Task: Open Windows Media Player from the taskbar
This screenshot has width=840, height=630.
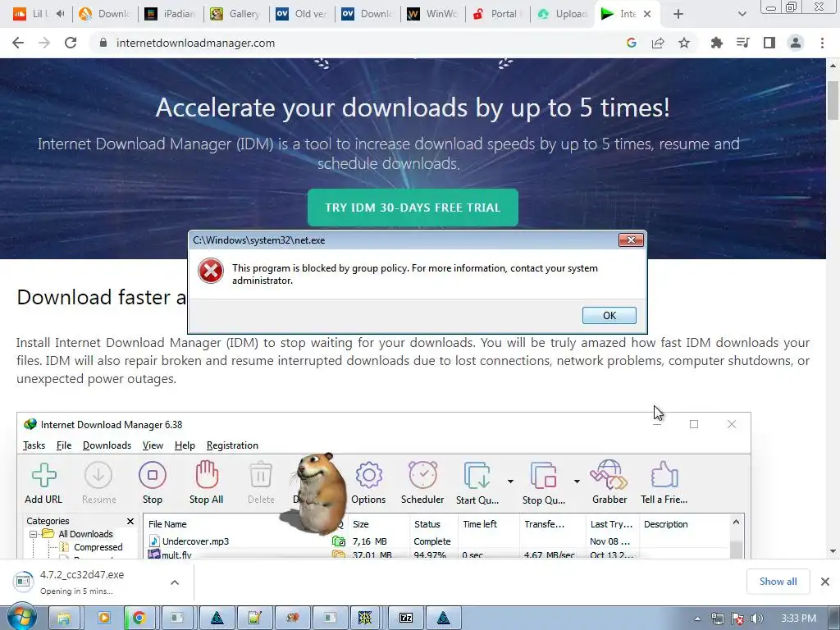Action: (x=103, y=619)
